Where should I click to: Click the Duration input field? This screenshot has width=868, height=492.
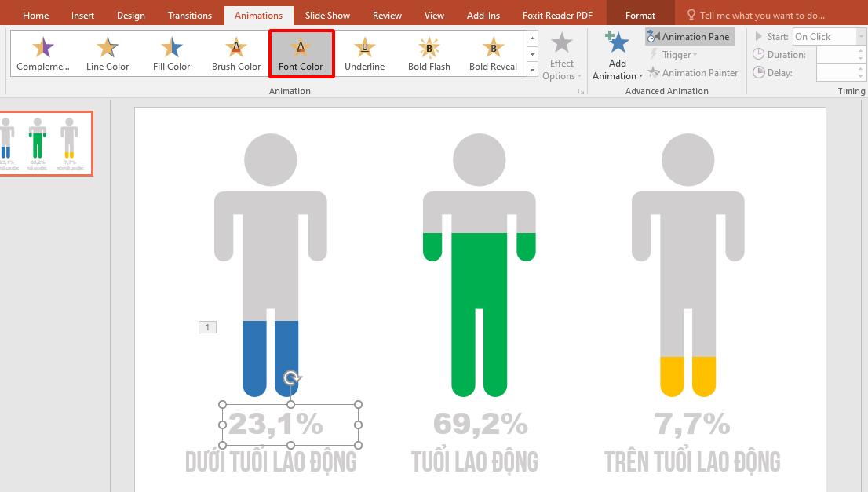click(836, 54)
